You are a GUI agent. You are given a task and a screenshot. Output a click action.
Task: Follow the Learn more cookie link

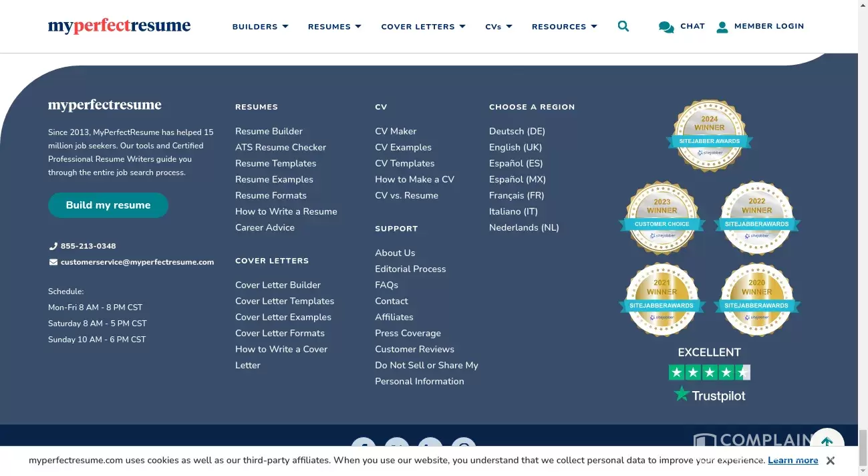(x=792, y=461)
